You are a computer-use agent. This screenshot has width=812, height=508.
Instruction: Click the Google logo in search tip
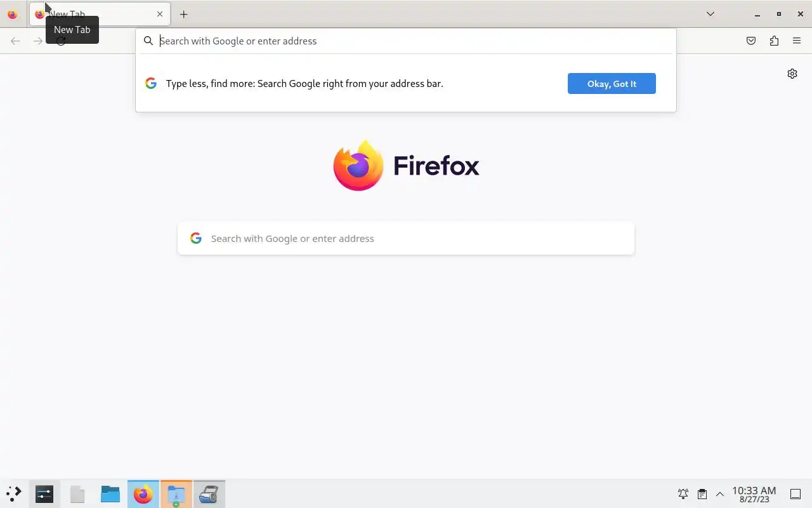[151, 83]
